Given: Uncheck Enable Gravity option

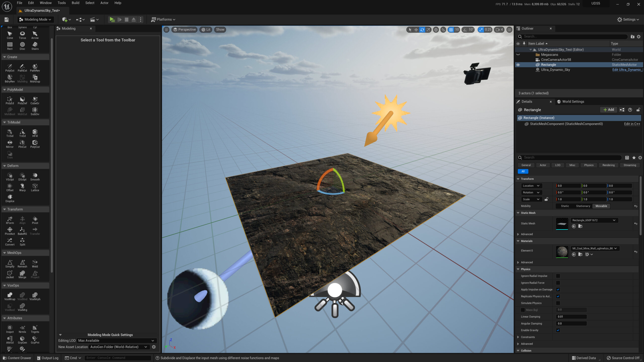Looking at the screenshot, I should [558, 330].
